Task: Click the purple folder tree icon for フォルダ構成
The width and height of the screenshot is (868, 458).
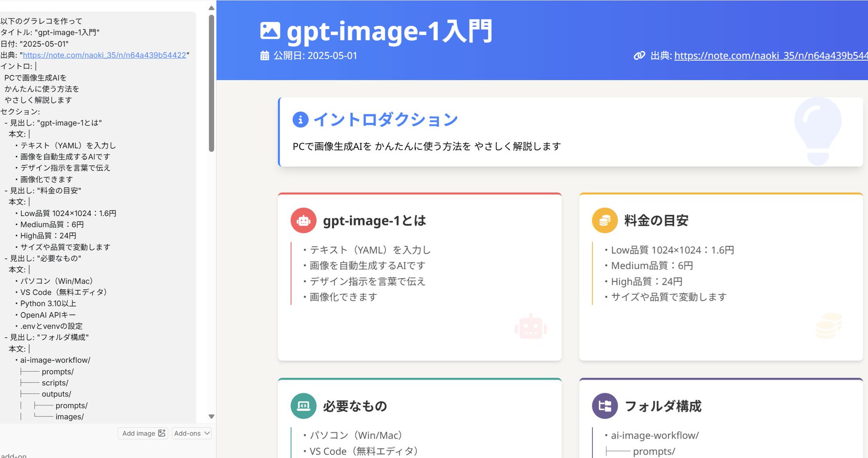Action: tap(605, 406)
